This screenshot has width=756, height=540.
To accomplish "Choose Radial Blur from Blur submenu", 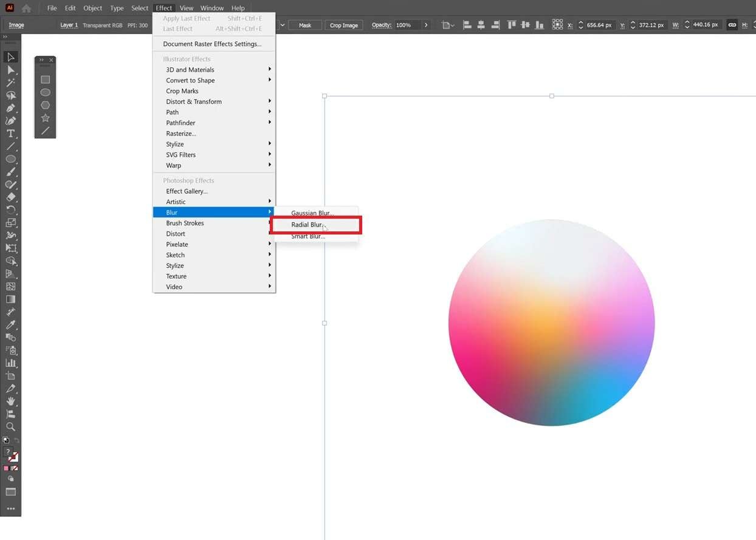I will click(x=316, y=225).
